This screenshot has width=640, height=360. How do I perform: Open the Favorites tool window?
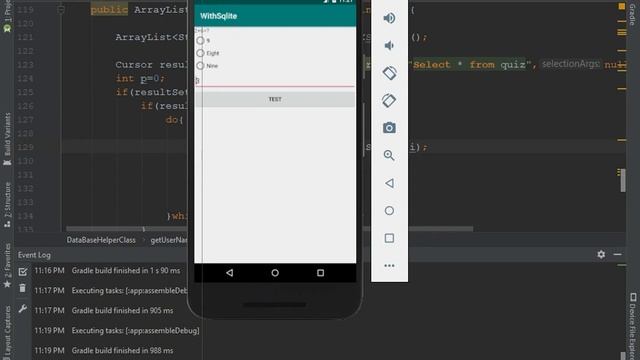(x=7, y=265)
